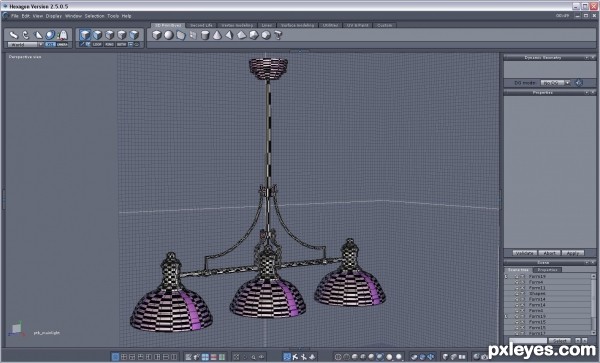
Task: Switch to the UV & Paint tab
Action: click(x=357, y=25)
